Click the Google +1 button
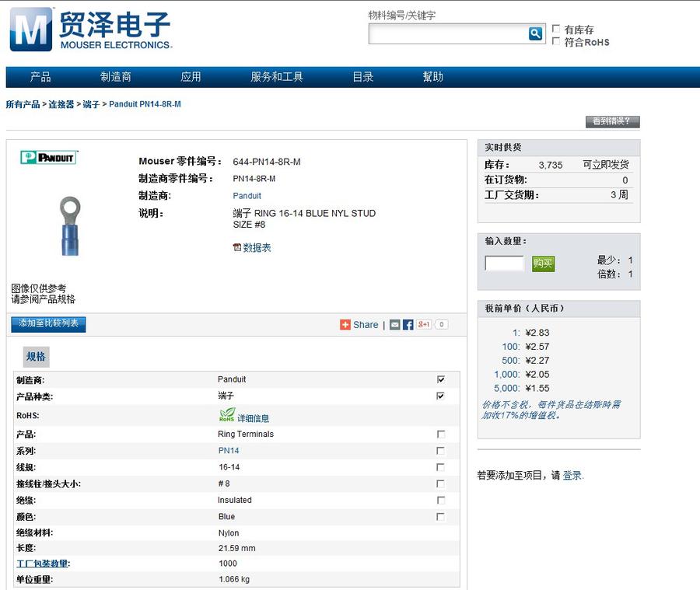This screenshot has width=700, height=590. click(424, 325)
